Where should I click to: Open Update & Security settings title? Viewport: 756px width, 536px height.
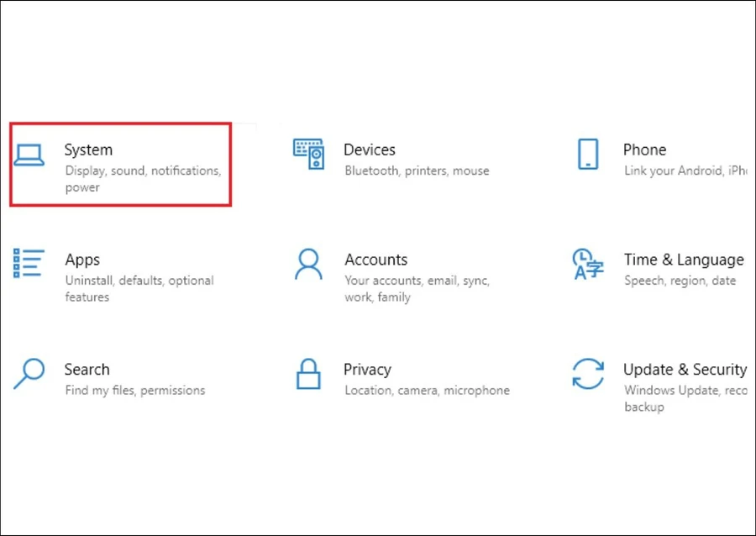[685, 370]
